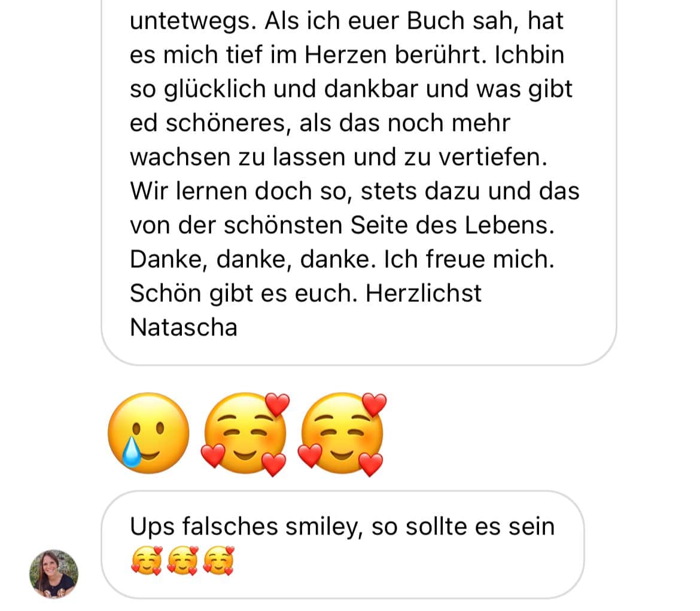Click the words 'so sollte es sein'

pos(463,527)
